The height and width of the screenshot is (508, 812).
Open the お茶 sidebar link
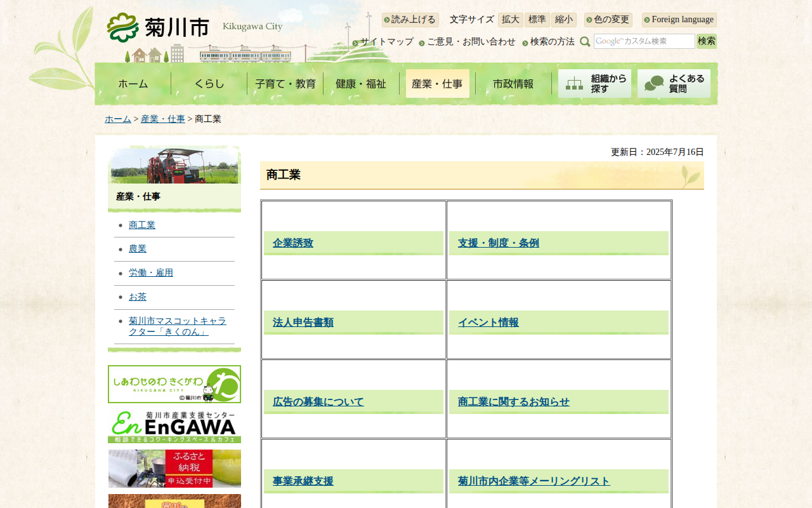point(138,297)
